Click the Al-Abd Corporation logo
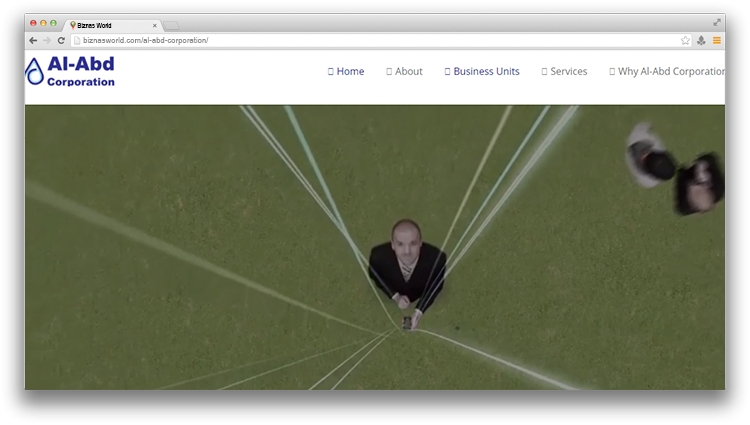750x425 pixels. point(70,71)
